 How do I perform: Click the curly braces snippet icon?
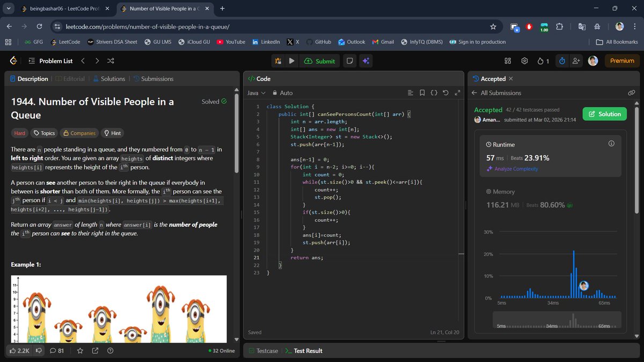pyautogui.click(x=434, y=93)
